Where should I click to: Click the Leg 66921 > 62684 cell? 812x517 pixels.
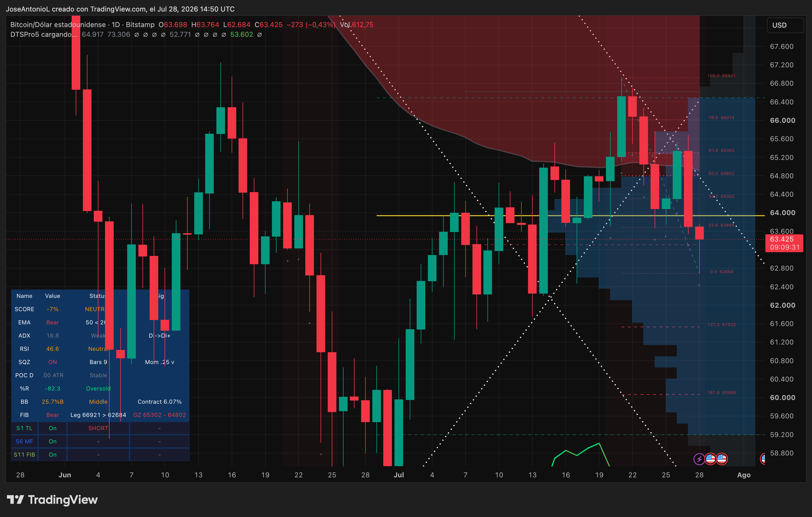(98, 415)
